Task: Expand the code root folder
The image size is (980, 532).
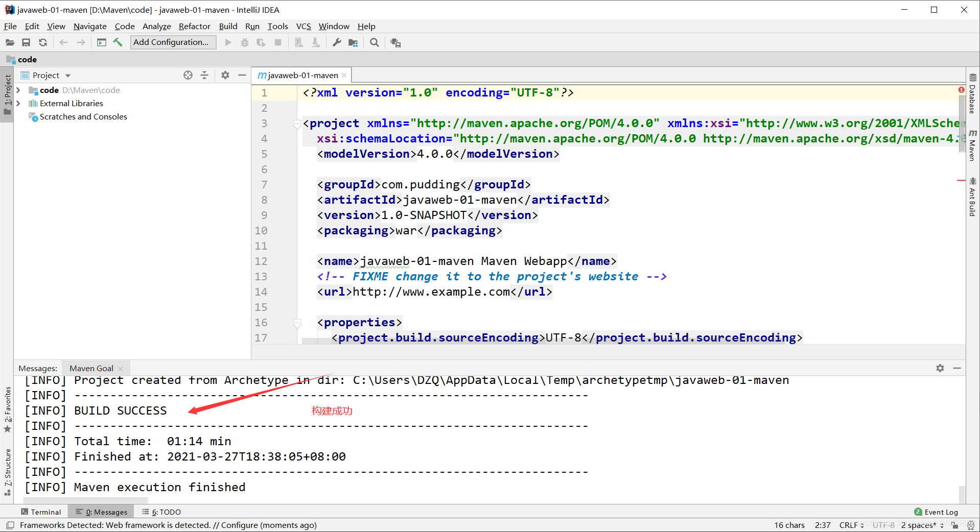Action: (18, 90)
